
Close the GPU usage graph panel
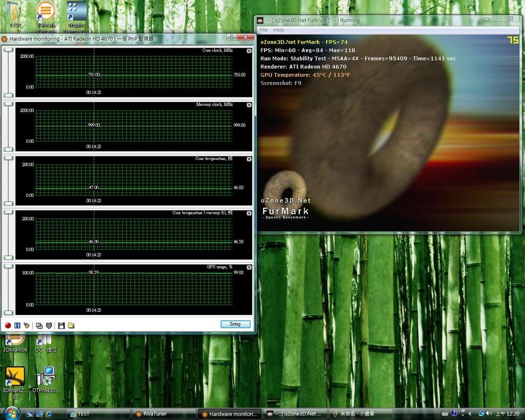click(249, 267)
